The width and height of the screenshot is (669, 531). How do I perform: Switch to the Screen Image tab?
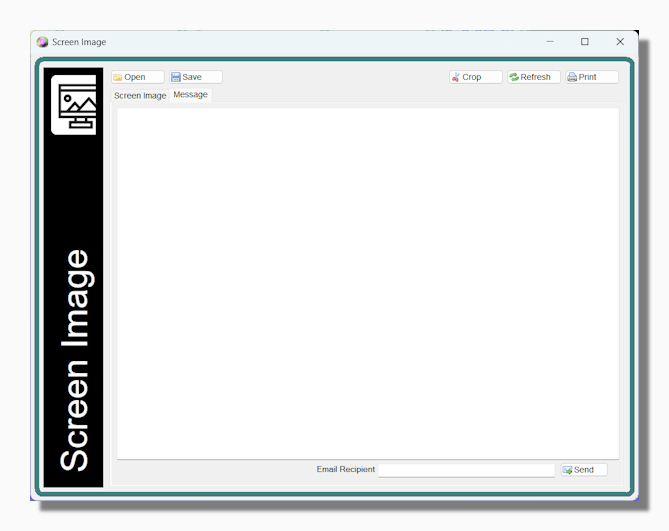click(x=140, y=96)
